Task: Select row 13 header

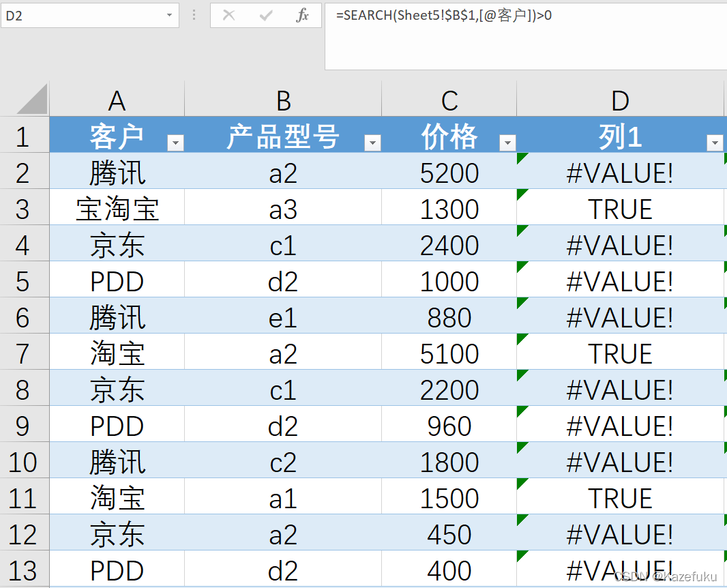Action: tap(24, 568)
